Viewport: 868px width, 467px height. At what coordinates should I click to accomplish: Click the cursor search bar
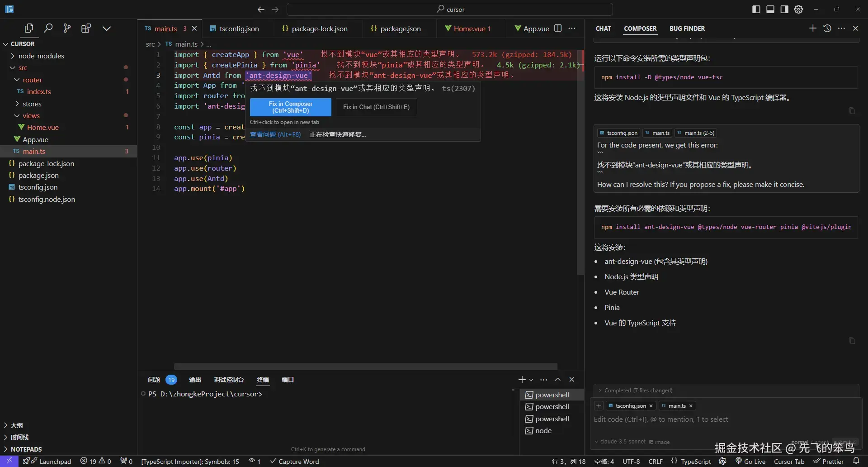pyautogui.click(x=450, y=9)
